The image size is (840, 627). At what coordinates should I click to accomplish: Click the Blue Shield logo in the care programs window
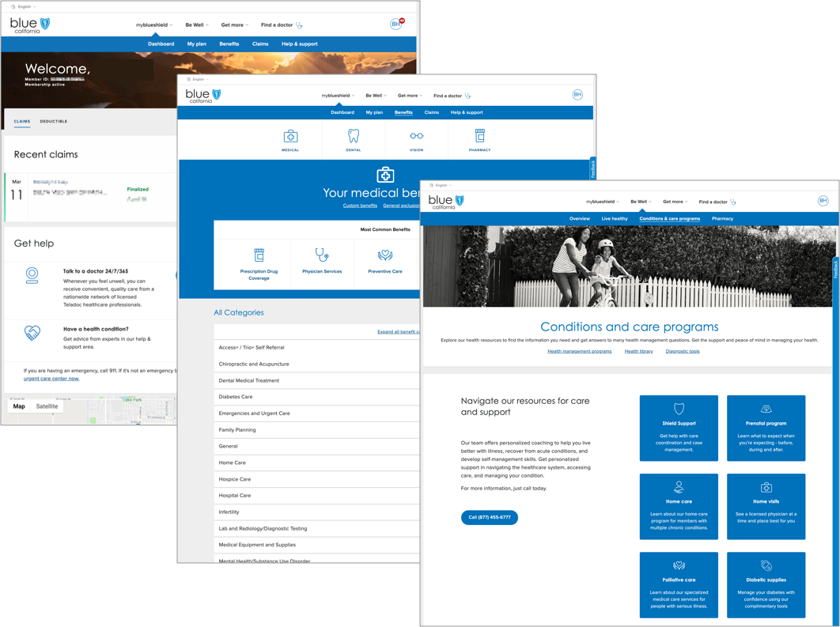click(446, 202)
